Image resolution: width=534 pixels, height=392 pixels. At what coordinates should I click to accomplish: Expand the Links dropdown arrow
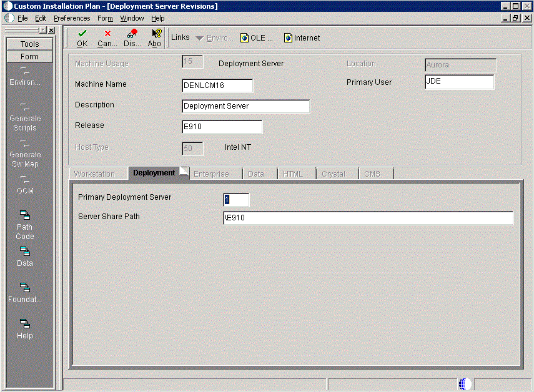tap(199, 38)
